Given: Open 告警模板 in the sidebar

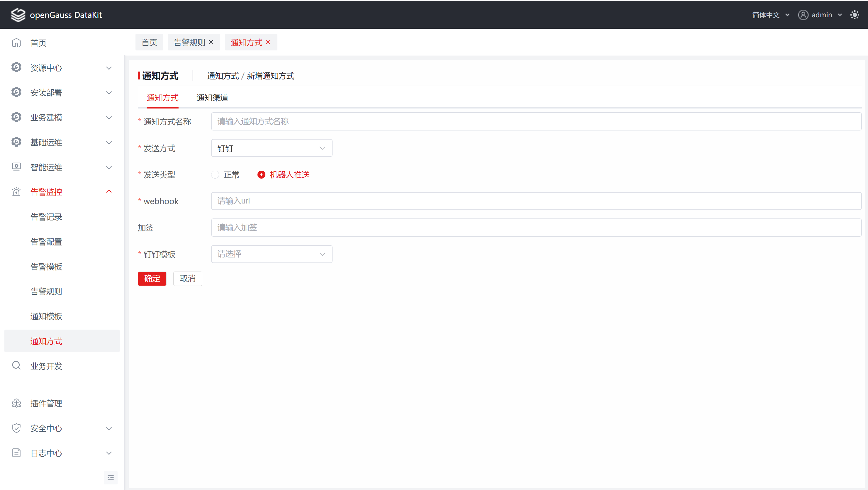Looking at the screenshot, I should tap(46, 267).
